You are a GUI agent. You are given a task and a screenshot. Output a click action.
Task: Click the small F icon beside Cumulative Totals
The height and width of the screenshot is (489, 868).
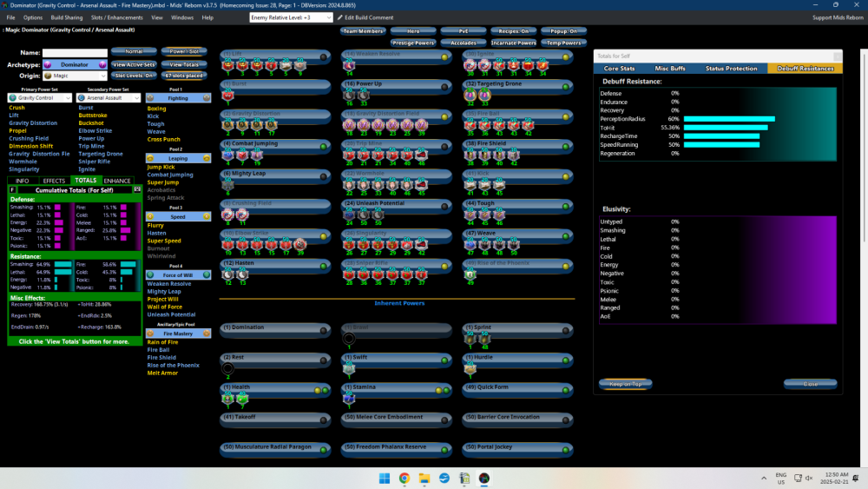coord(12,190)
